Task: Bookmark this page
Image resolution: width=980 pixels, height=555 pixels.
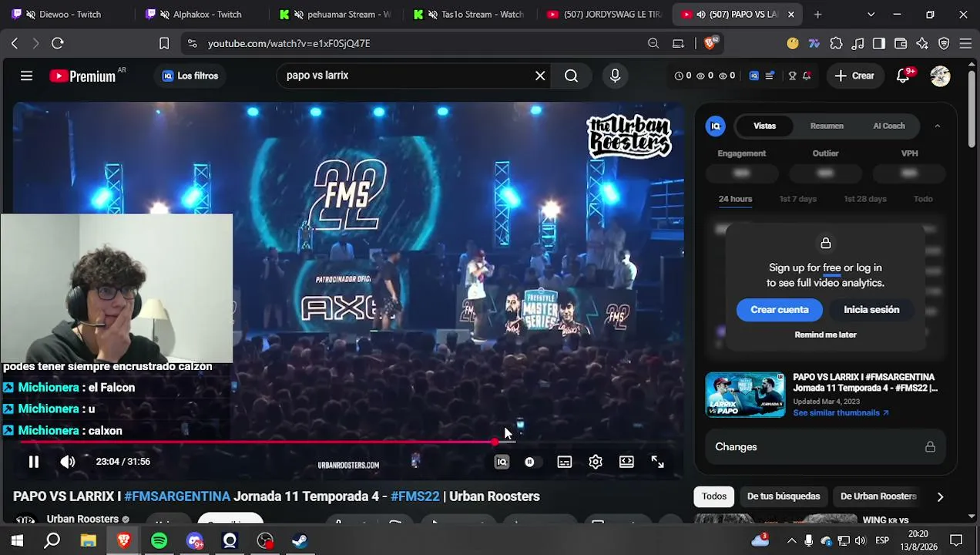Action: coord(164,43)
